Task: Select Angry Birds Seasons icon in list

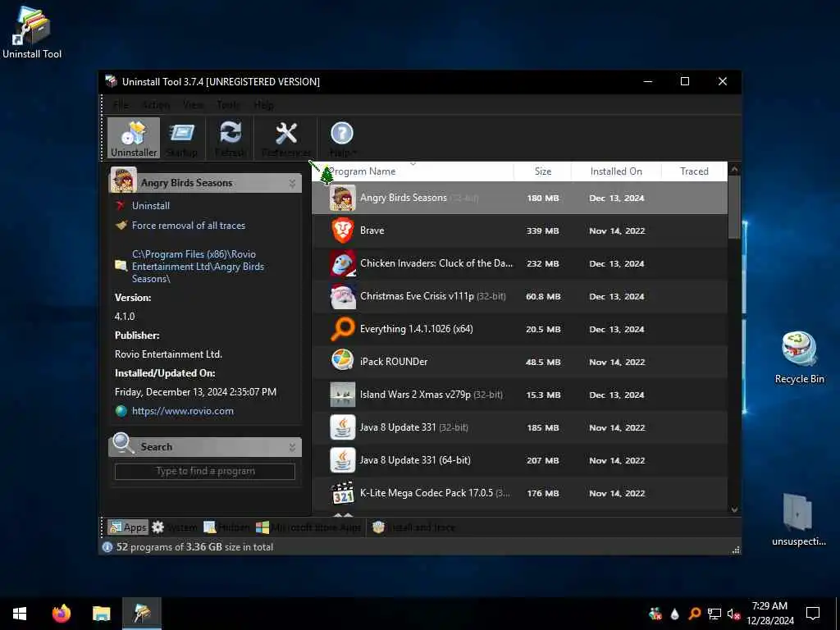Action: pos(343,198)
